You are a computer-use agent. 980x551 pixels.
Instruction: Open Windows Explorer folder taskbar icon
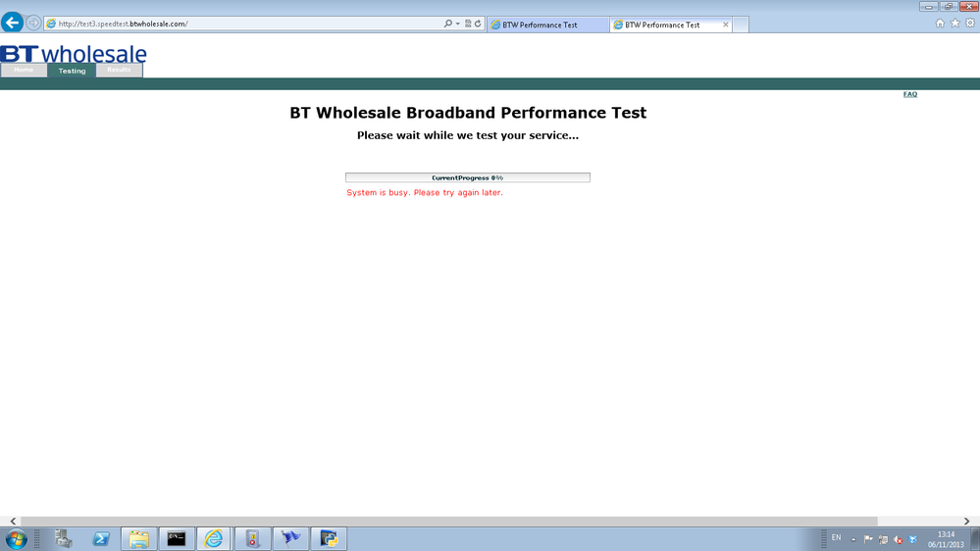(138, 538)
